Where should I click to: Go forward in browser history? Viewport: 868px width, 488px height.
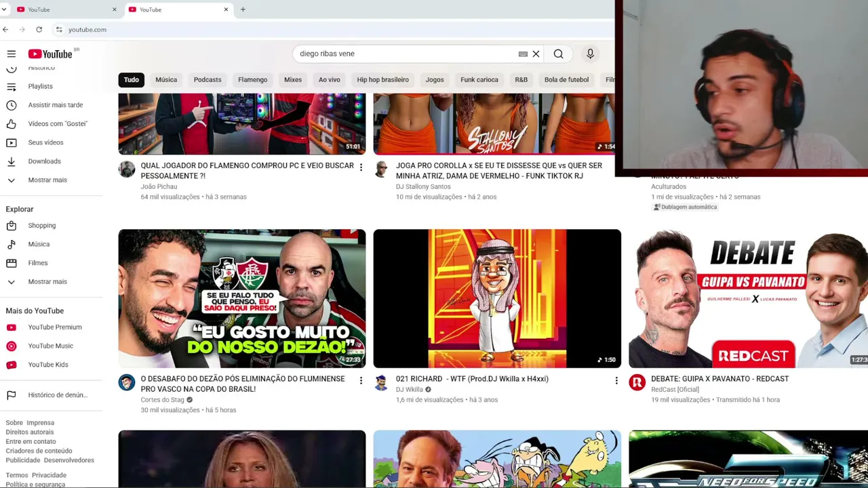click(22, 30)
